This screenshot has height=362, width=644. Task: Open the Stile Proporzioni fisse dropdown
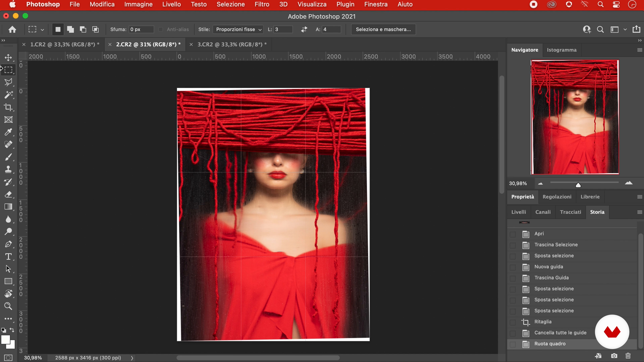point(238,29)
